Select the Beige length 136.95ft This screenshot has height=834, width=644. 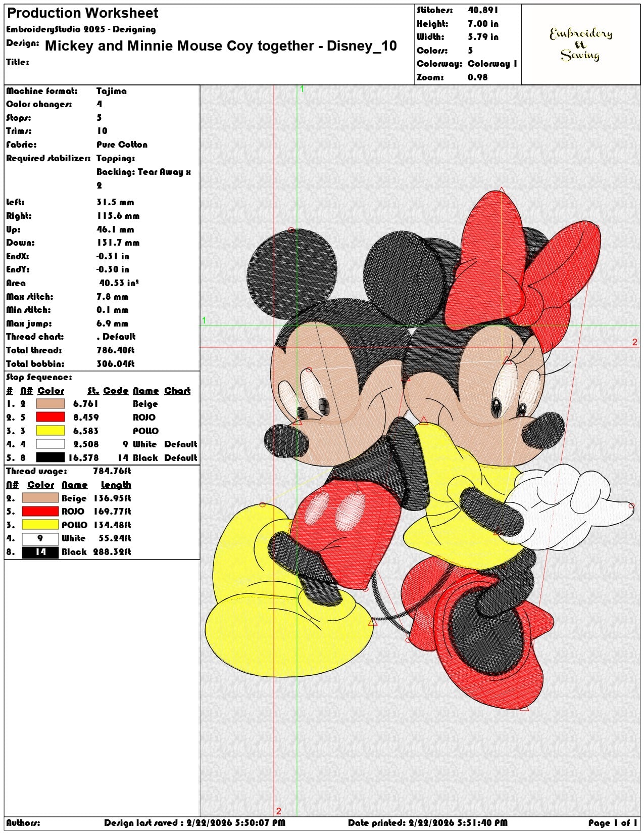[x=112, y=498]
